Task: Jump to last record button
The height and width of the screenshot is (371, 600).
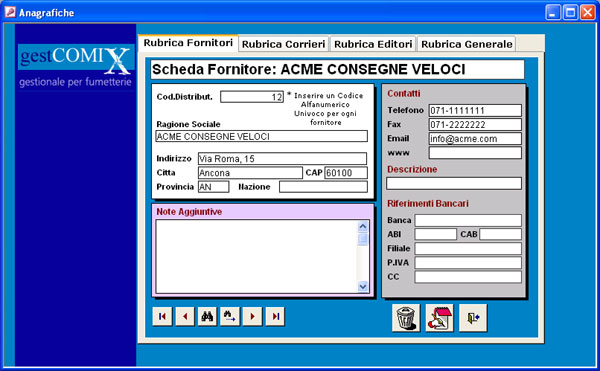Action: [275, 316]
